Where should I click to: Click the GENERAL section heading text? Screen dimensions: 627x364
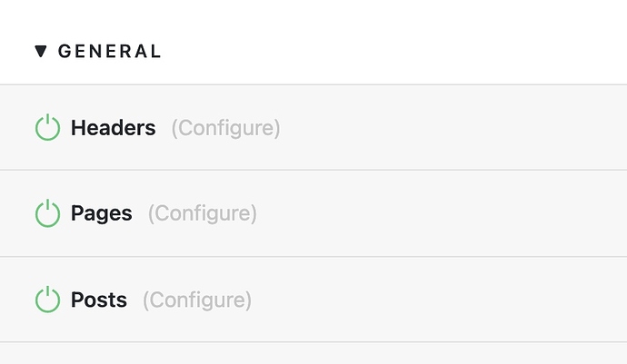tap(110, 51)
